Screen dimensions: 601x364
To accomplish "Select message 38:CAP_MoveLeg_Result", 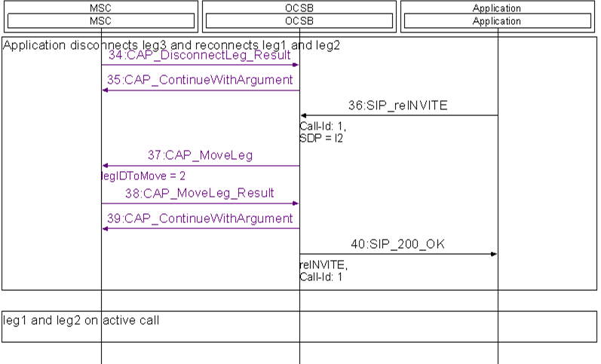I will 200,193.
